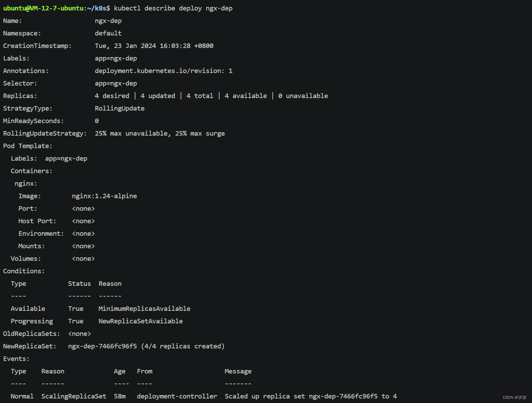Image resolution: width=532 pixels, height=403 pixels.
Task: Click the command 'kubectl describe deploy ngx-dep'
Action: 173,8
